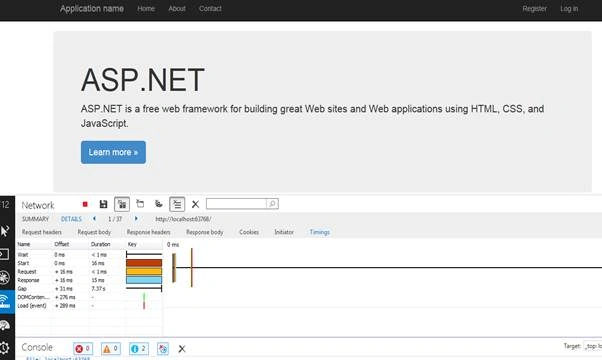
Task: Select the DOMContentLoaded timing row
Action: click(89, 297)
